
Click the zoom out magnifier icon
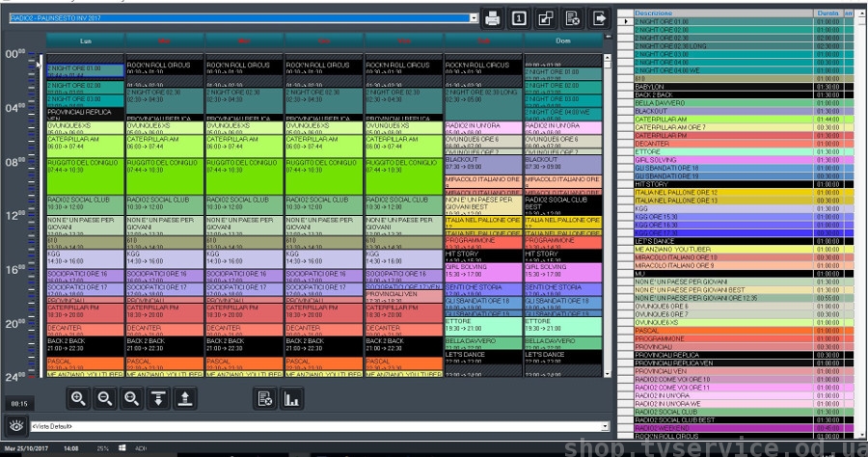[104, 397]
